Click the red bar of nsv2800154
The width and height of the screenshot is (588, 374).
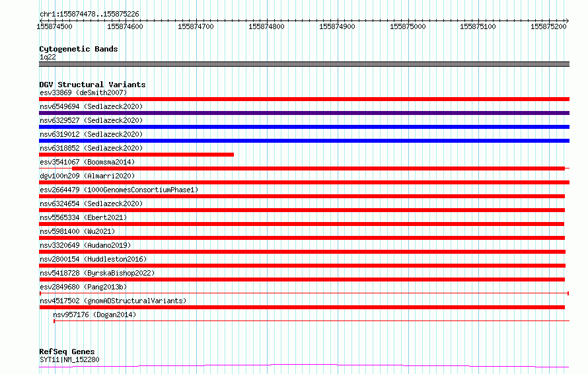[302, 266]
